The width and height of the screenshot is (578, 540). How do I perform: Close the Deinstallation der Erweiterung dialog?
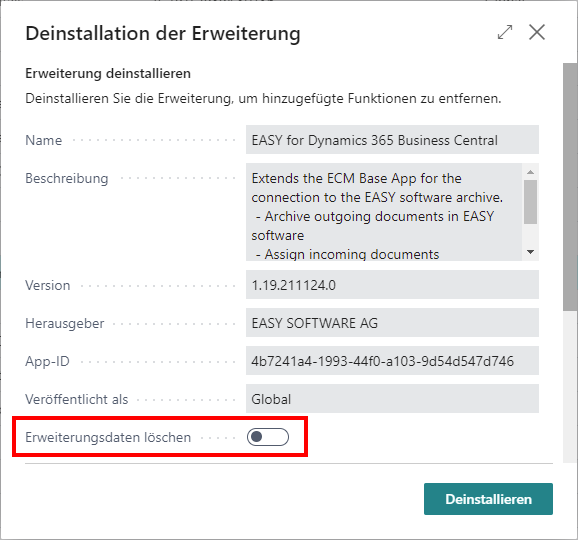pyautogui.click(x=537, y=32)
